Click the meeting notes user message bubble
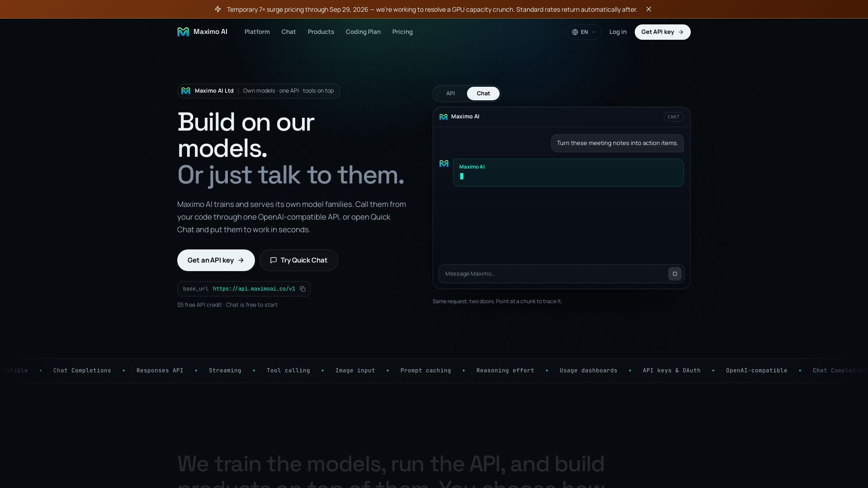 618,143
